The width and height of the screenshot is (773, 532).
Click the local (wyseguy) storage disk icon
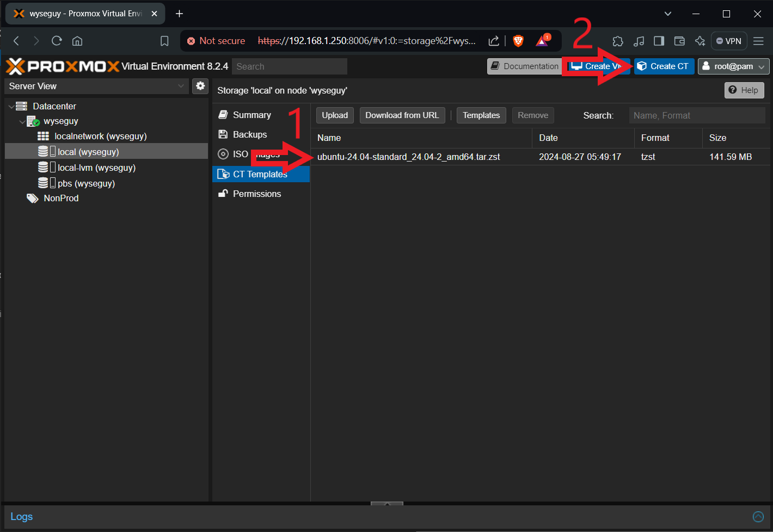[x=43, y=152]
